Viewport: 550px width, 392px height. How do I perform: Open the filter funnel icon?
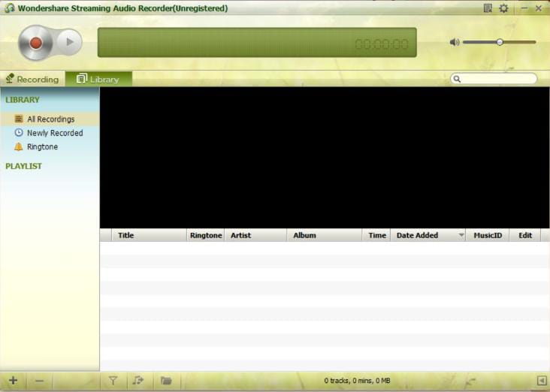[113, 381]
